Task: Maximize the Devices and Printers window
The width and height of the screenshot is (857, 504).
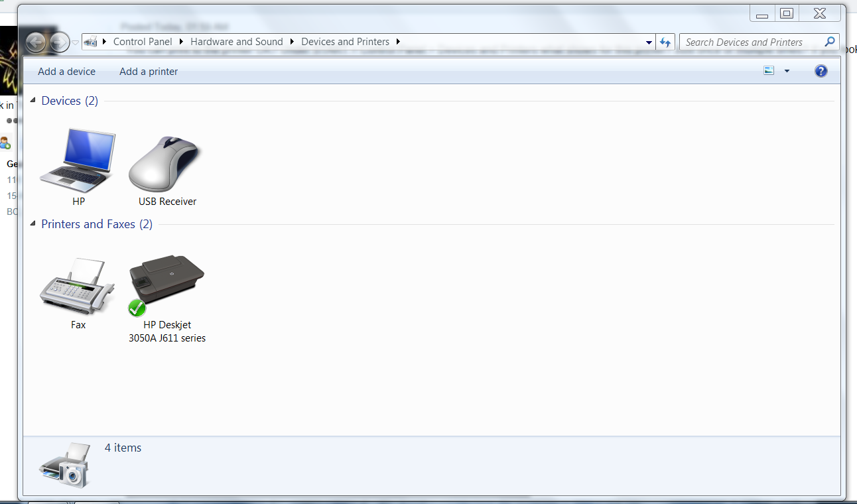Action: (787, 13)
